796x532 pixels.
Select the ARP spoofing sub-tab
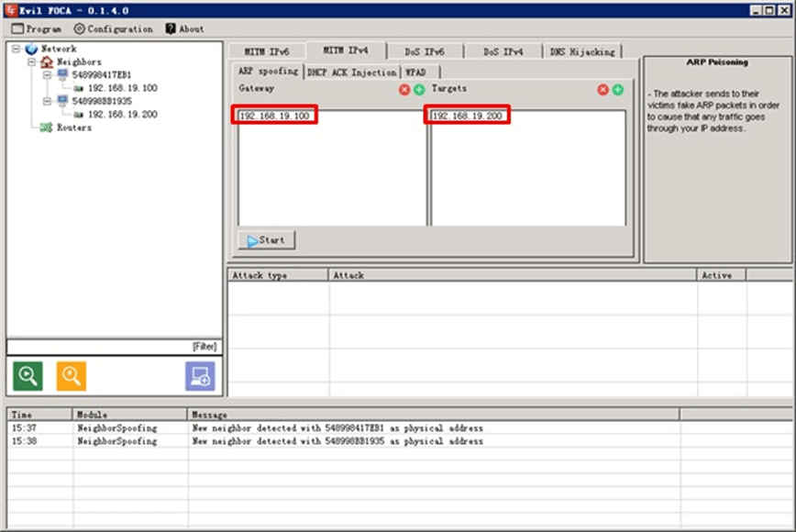tap(268, 72)
